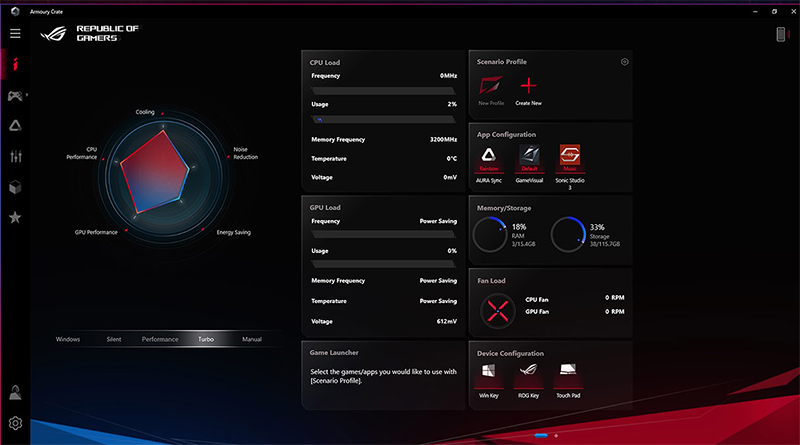Select the Turbo operating mode
This screenshot has height=445, width=800.
(206, 339)
